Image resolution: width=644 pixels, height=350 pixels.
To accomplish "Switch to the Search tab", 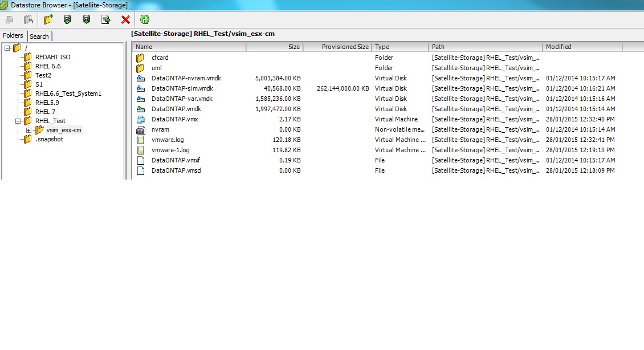I will click(x=39, y=36).
